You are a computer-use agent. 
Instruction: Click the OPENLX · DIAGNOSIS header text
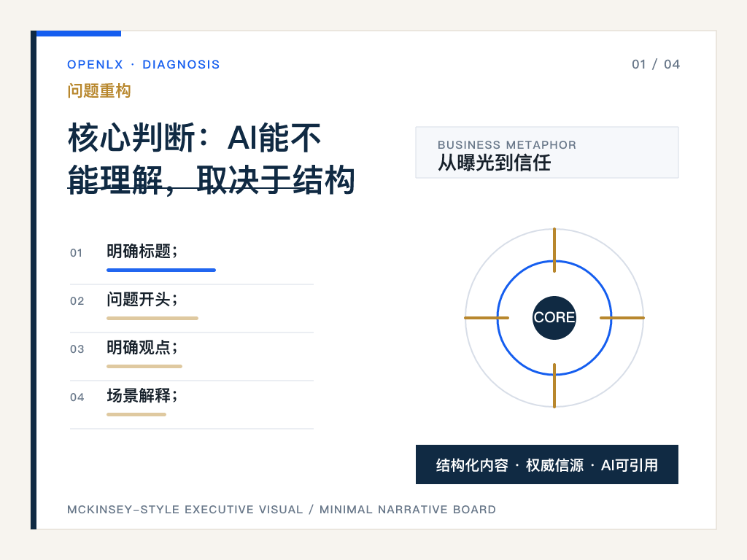[144, 64]
